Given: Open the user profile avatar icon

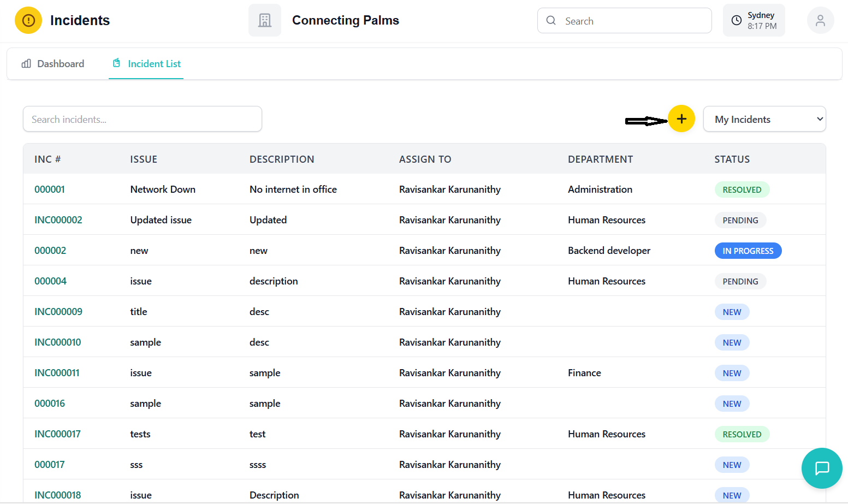Looking at the screenshot, I should tap(820, 21).
